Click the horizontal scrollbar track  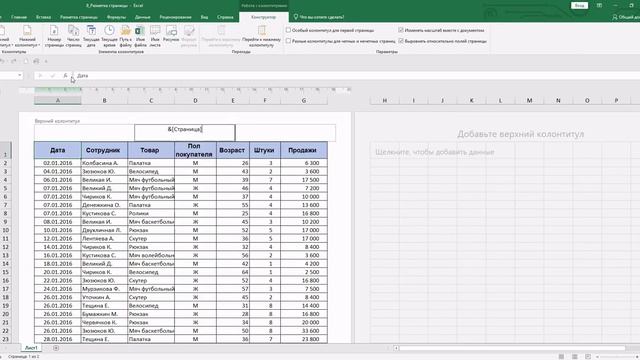pos(512,348)
